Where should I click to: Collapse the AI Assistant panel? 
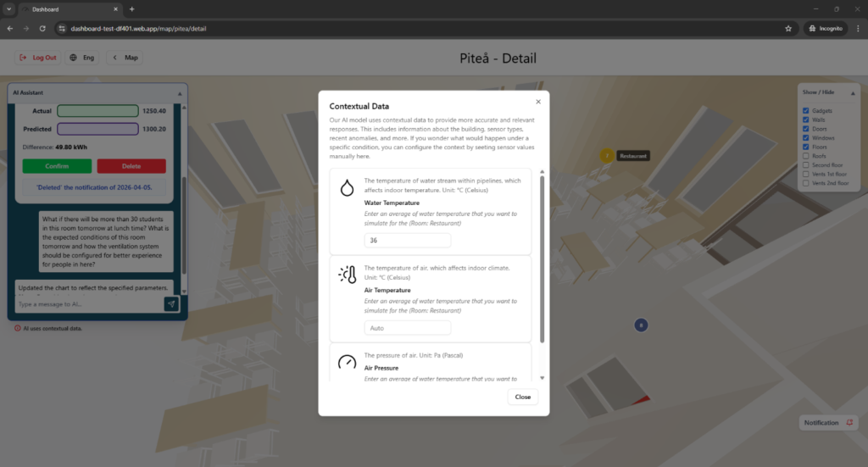coord(180,93)
